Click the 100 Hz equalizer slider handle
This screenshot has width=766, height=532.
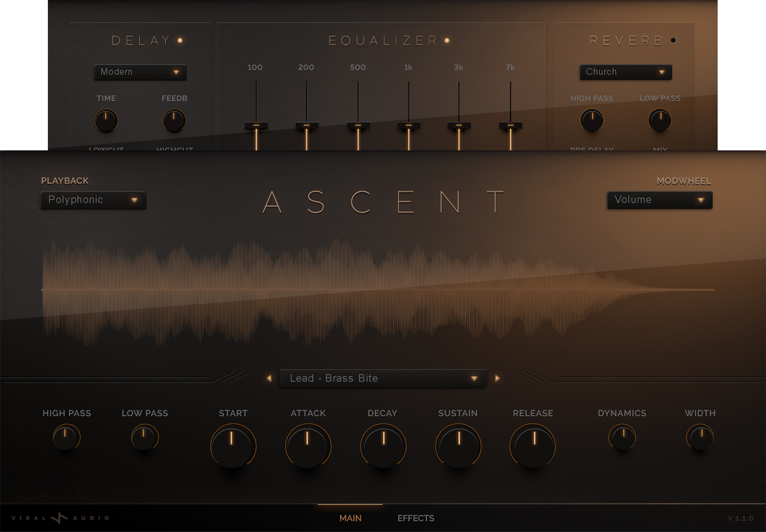(x=256, y=125)
